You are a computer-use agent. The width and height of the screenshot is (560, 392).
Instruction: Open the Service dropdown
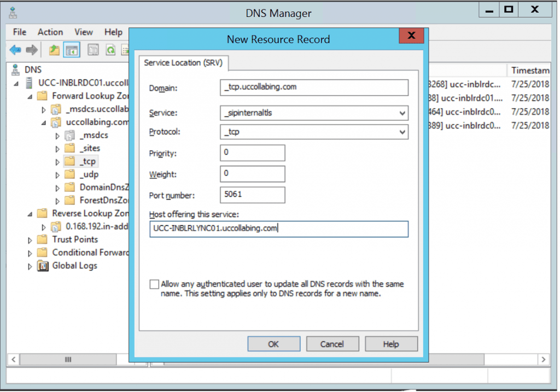[404, 113]
